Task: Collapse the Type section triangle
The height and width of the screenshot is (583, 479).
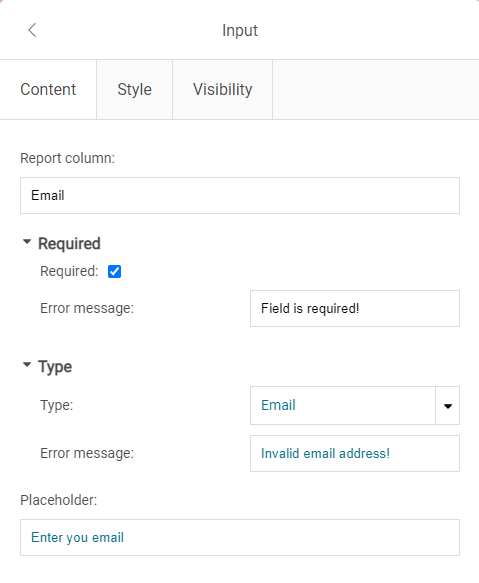Action: 27,365
